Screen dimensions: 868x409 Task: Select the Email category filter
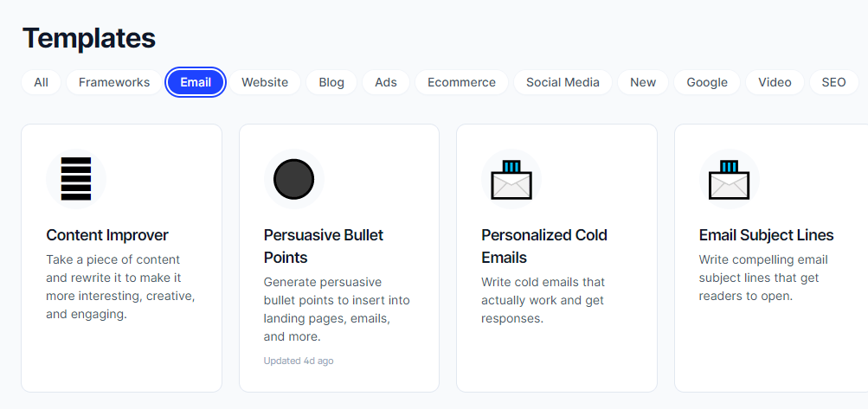pos(196,82)
